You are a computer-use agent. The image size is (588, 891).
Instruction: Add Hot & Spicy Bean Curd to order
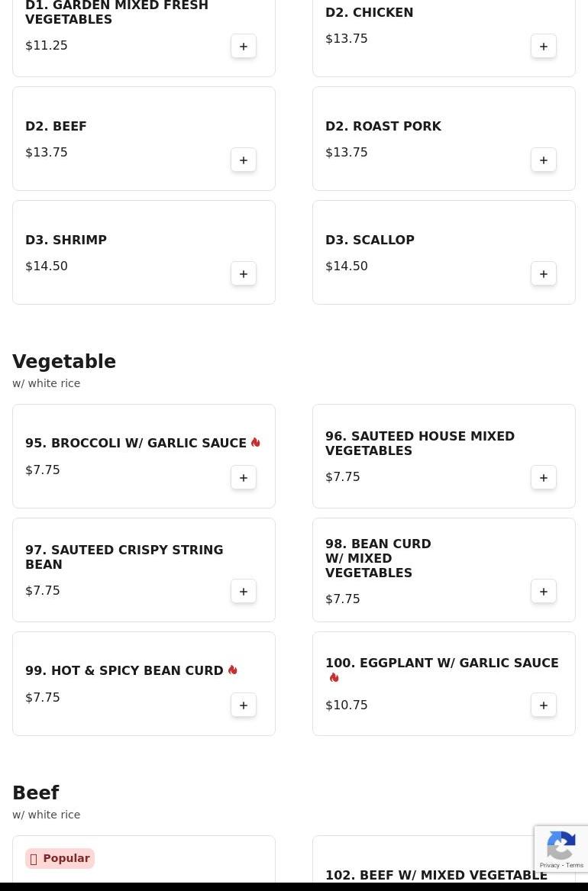point(243,705)
